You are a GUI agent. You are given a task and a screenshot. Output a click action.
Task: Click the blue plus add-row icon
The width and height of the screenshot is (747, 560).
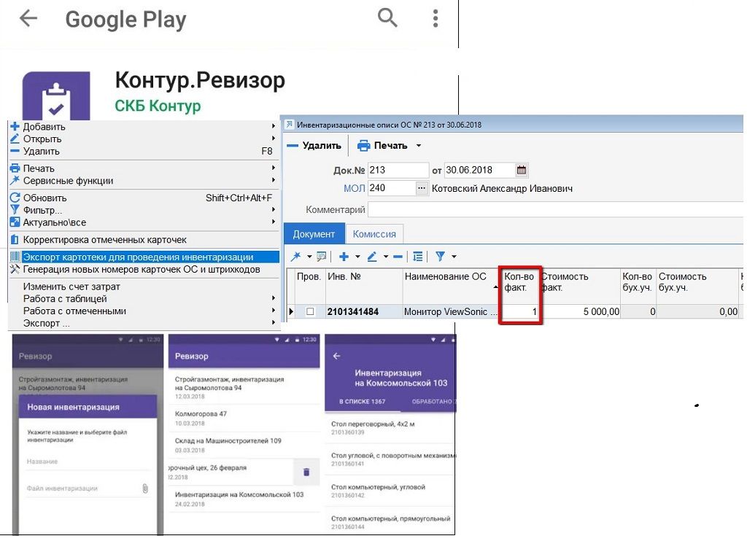click(x=344, y=257)
